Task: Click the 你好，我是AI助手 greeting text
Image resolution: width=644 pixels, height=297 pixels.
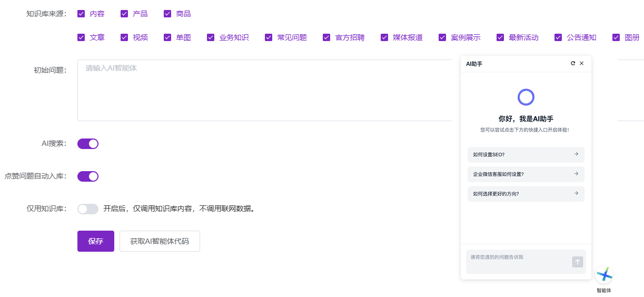Action: coord(526,119)
